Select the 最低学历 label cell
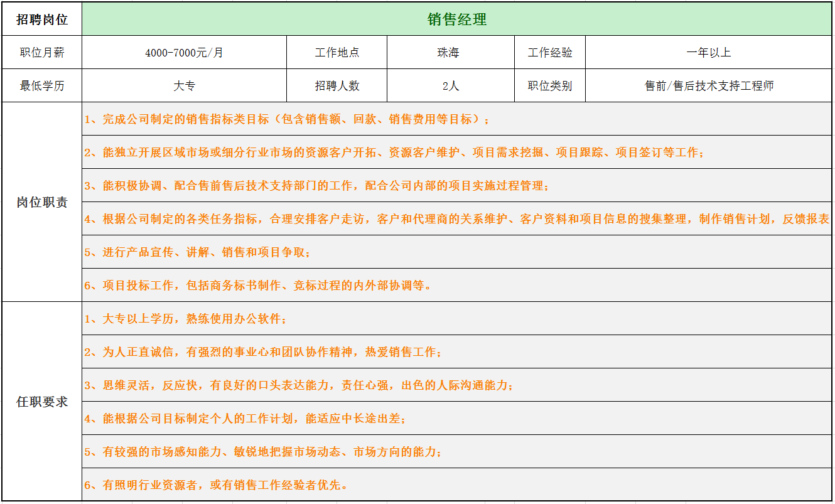This screenshot has width=835, height=504. click(x=42, y=86)
